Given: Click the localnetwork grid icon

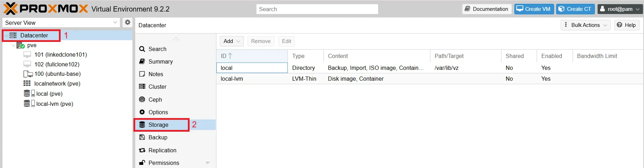Looking at the screenshot, I should (27, 83).
